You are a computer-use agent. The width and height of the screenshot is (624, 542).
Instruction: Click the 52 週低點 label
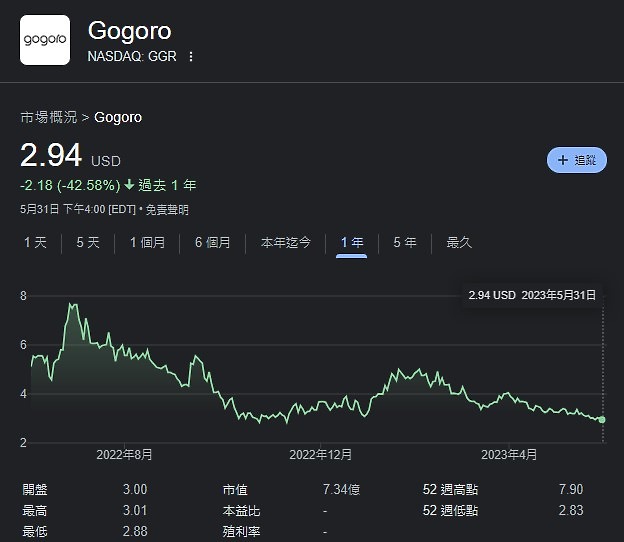[450, 510]
